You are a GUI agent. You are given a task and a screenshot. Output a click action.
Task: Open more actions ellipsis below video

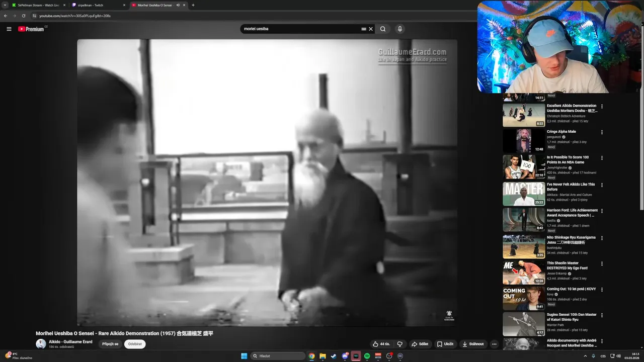point(494,344)
